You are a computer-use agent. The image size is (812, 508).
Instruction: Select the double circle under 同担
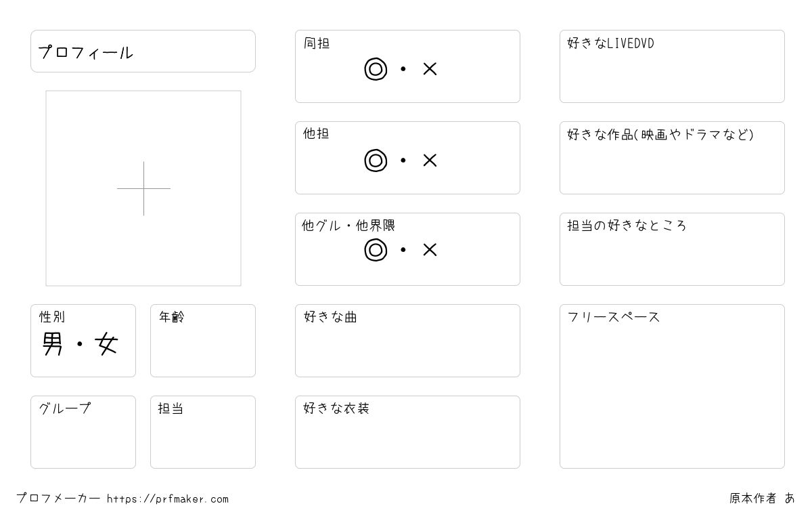[376, 69]
